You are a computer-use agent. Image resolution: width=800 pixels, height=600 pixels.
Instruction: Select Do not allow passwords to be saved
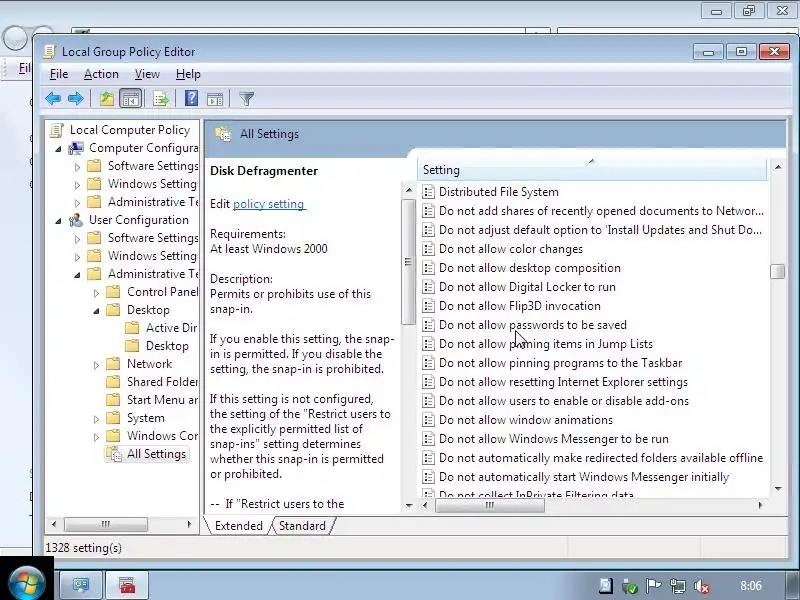click(532, 325)
